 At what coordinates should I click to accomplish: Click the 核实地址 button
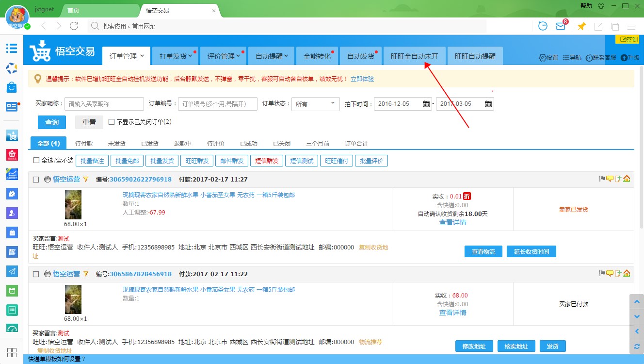pyautogui.click(x=516, y=346)
